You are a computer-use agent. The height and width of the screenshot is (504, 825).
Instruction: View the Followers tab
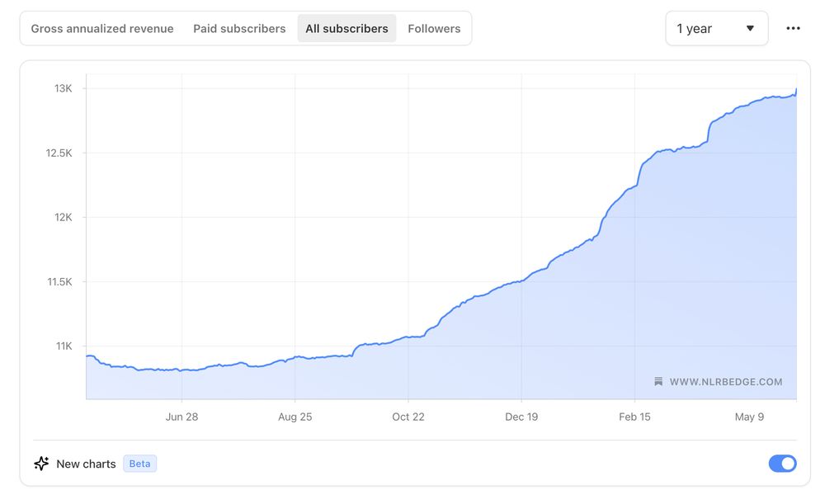434,28
